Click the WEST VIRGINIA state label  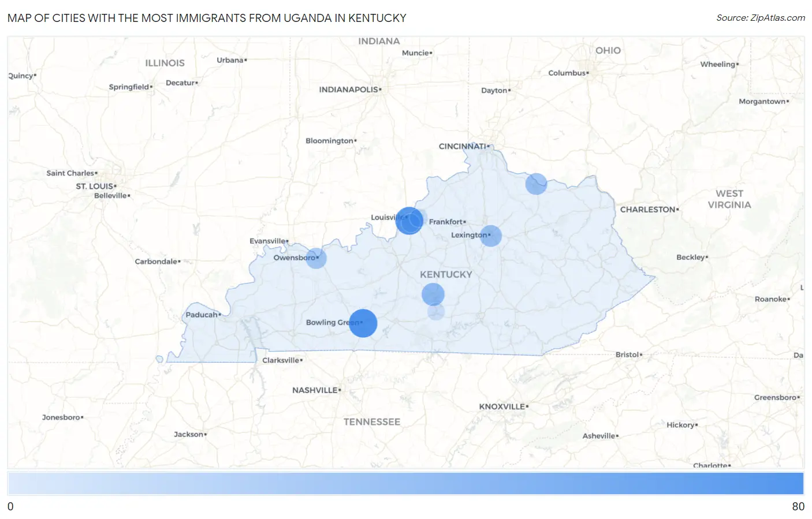click(x=729, y=199)
